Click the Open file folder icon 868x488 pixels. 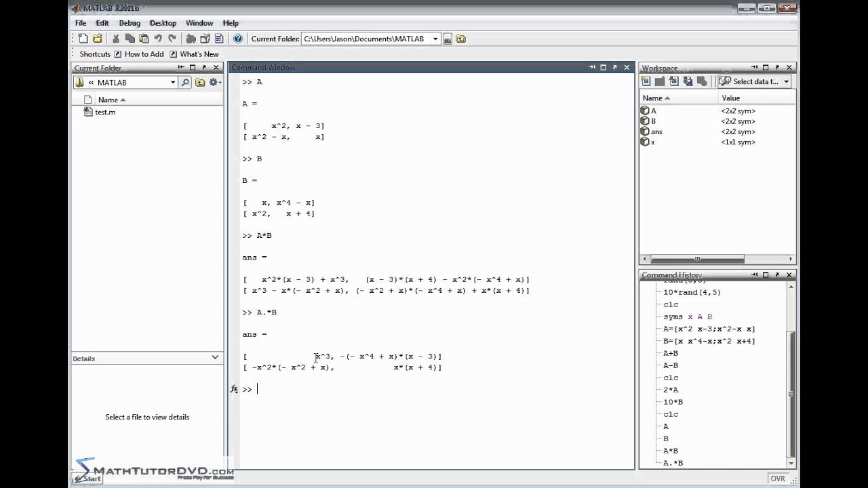pyautogui.click(x=97, y=39)
